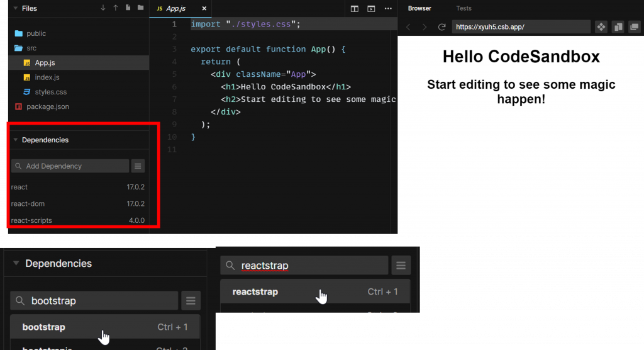The height and width of the screenshot is (350, 644).
Task: Go forward in the preview browser
Action: 425,27
